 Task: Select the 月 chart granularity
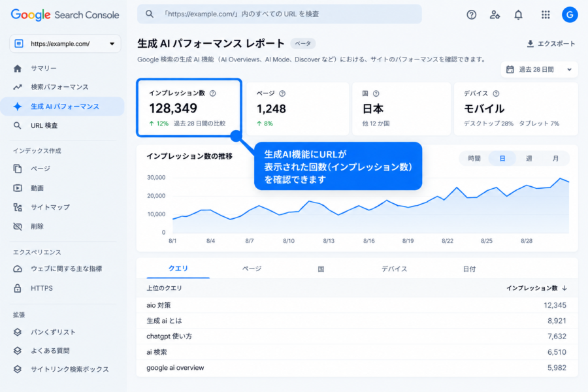tap(555, 158)
